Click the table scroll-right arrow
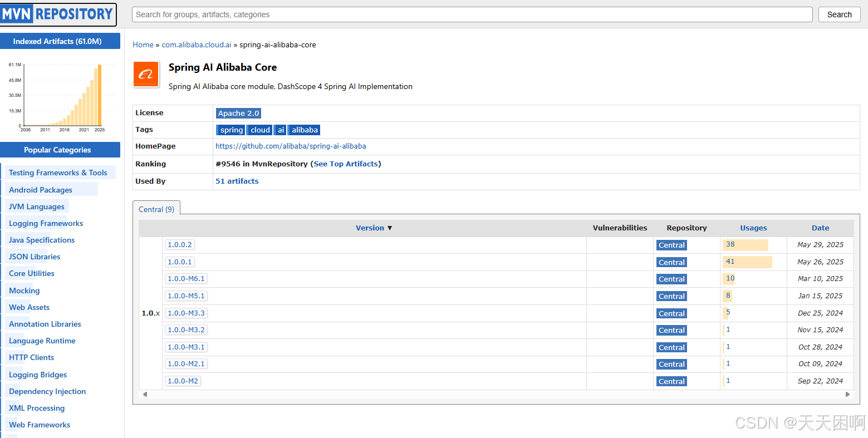Viewport: 868px width, 438px height. click(x=847, y=395)
